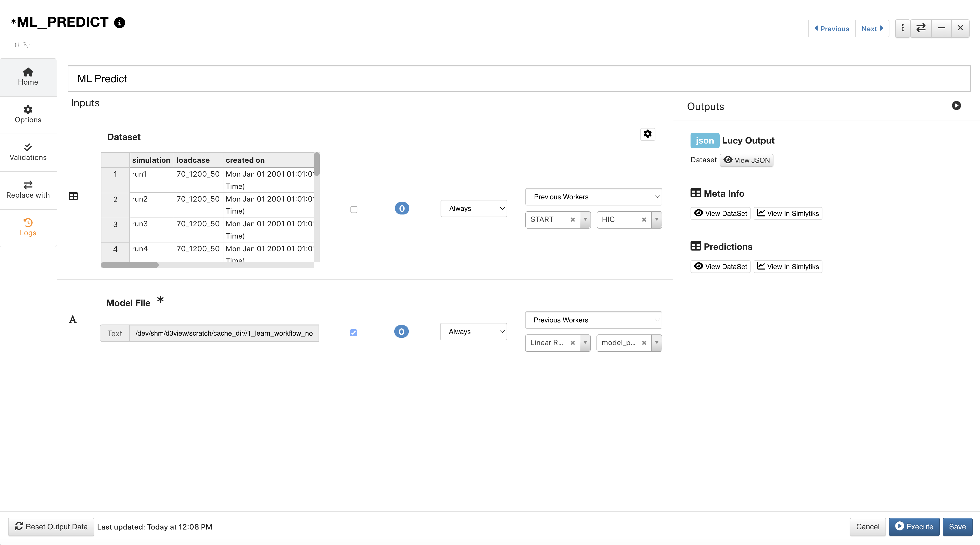
Task: Click the dataset table horizontal scrollbar
Action: pyautogui.click(x=130, y=265)
